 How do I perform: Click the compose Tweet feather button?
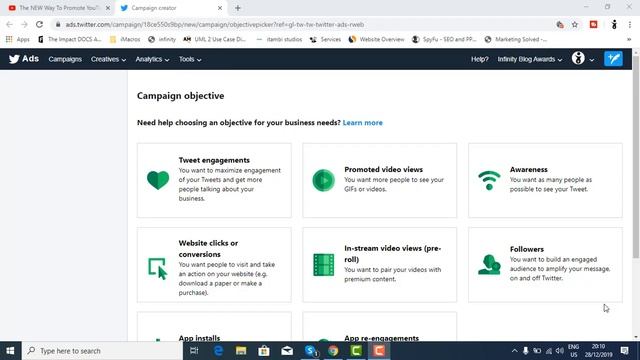(613, 59)
